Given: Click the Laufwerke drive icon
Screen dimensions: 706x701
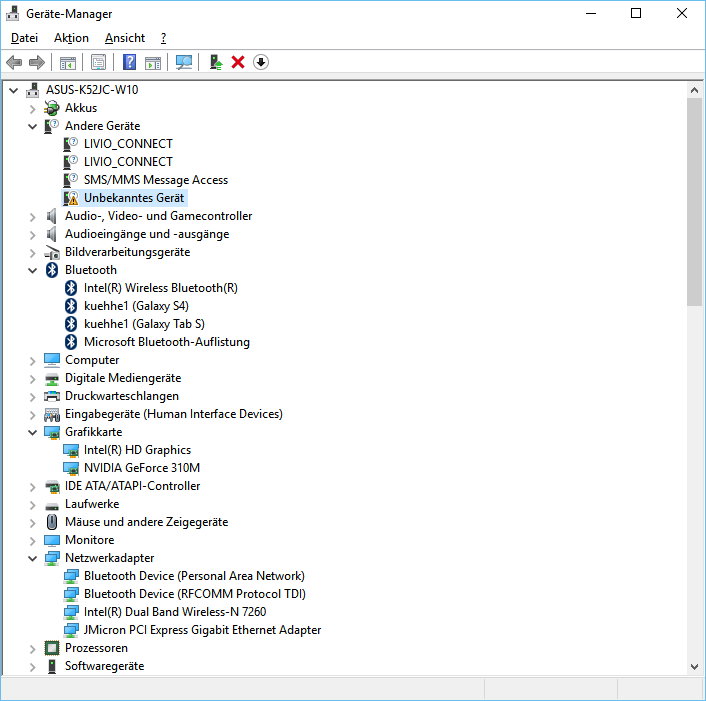Looking at the screenshot, I should 52,506.
